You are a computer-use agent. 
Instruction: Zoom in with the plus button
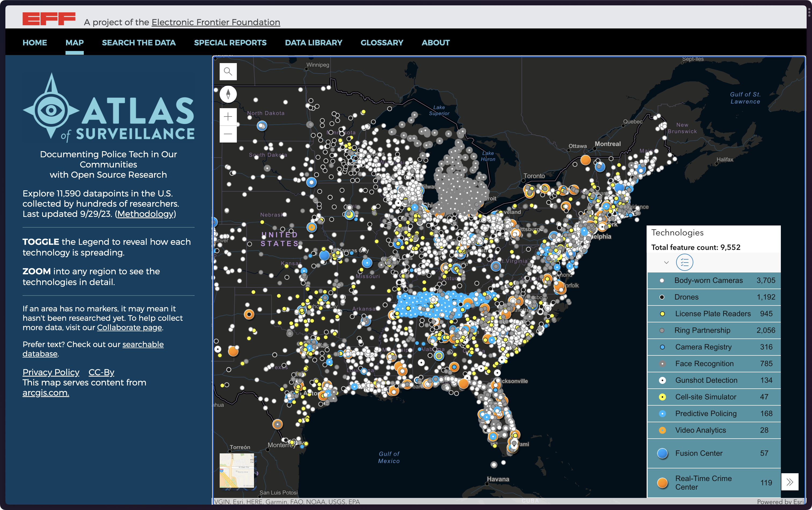tap(228, 117)
